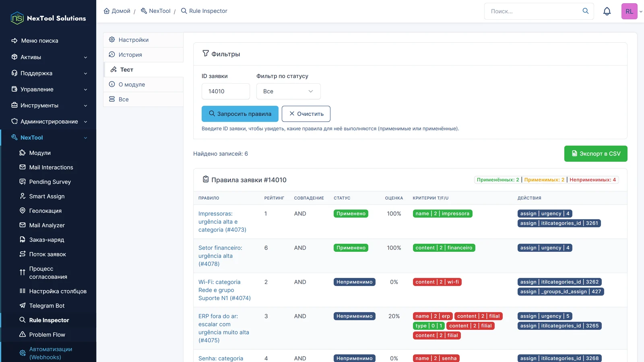Open Модули in NexTool menu

pyautogui.click(x=40, y=153)
